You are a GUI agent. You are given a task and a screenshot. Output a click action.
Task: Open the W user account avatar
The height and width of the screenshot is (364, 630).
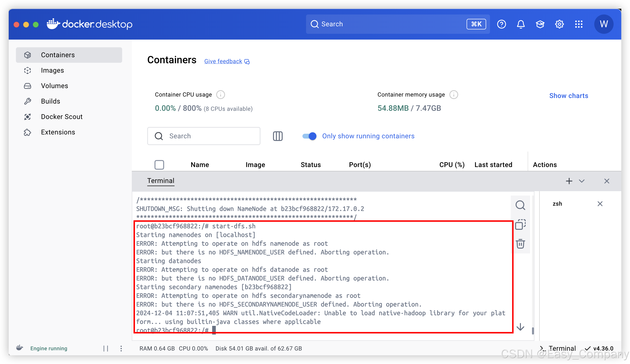point(603,24)
